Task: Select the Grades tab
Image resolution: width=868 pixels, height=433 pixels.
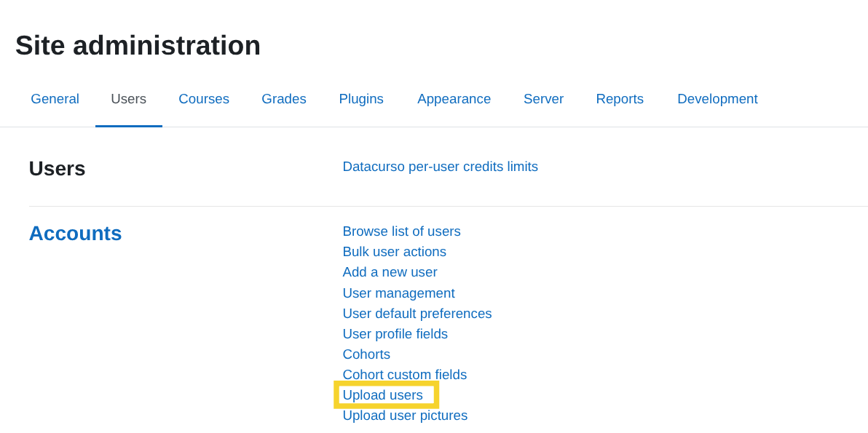Action: tap(284, 99)
